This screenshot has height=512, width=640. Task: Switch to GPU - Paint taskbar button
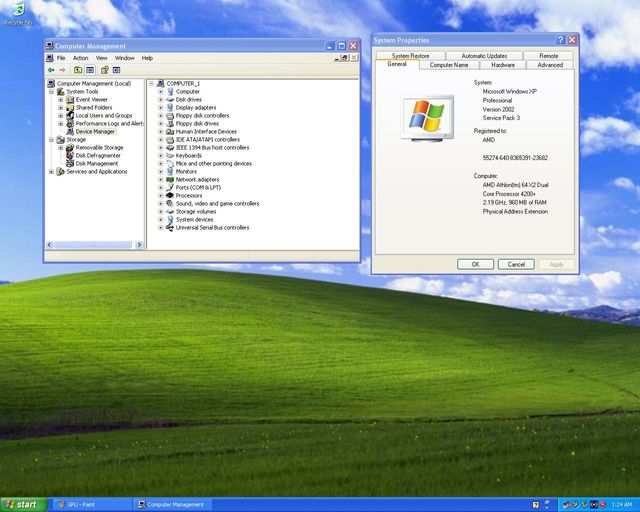click(x=91, y=505)
